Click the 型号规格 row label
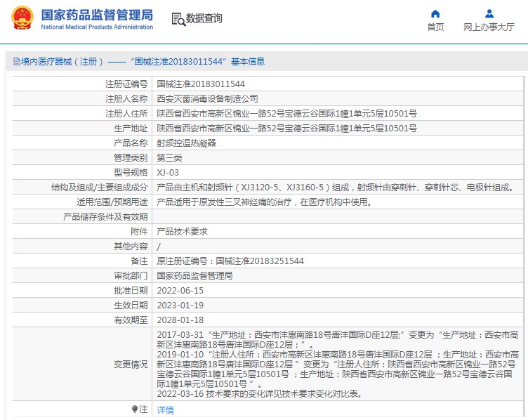Screen dimensions: 528x420 131,173
